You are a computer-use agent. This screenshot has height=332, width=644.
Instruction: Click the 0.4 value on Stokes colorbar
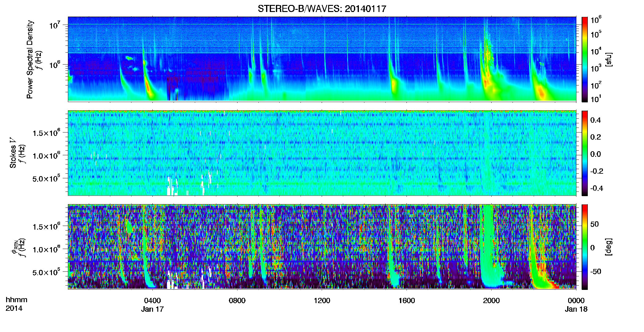(x=595, y=120)
